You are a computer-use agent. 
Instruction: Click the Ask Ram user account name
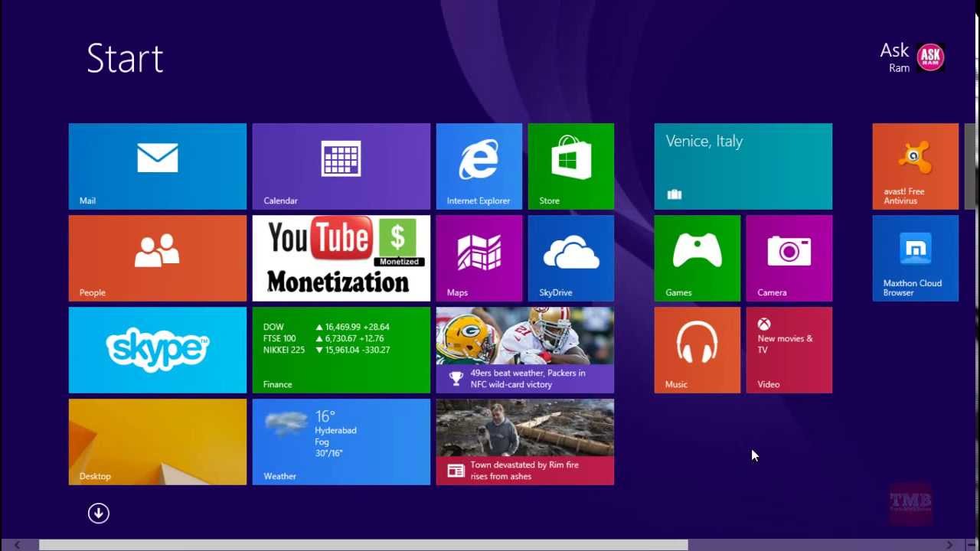pyautogui.click(x=894, y=57)
